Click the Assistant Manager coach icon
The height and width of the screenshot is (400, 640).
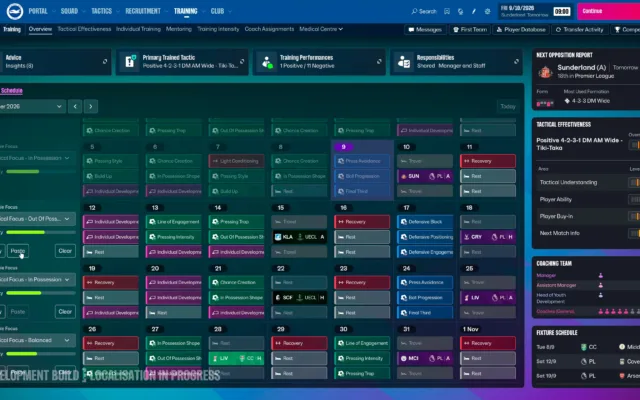(x=600, y=285)
